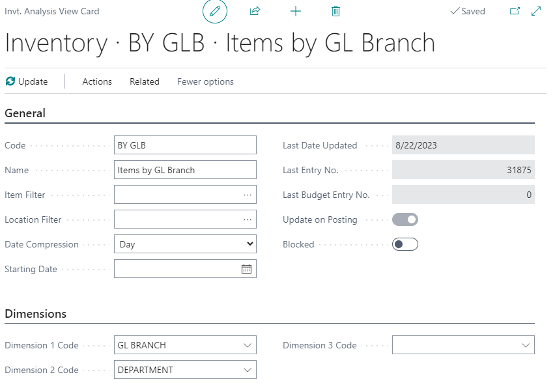Click the expand to full screen arrows
Image resolution: width=555 pixels, height=392 pixels.
(537, 11)
